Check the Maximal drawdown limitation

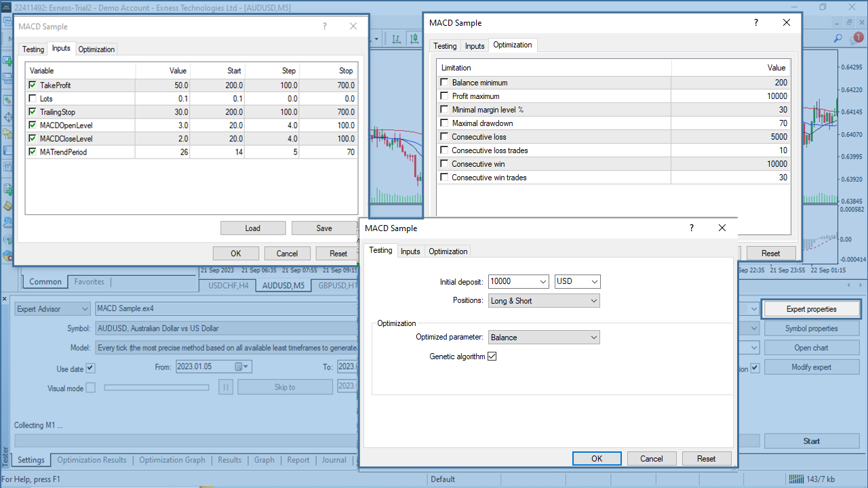coord(444,123)
